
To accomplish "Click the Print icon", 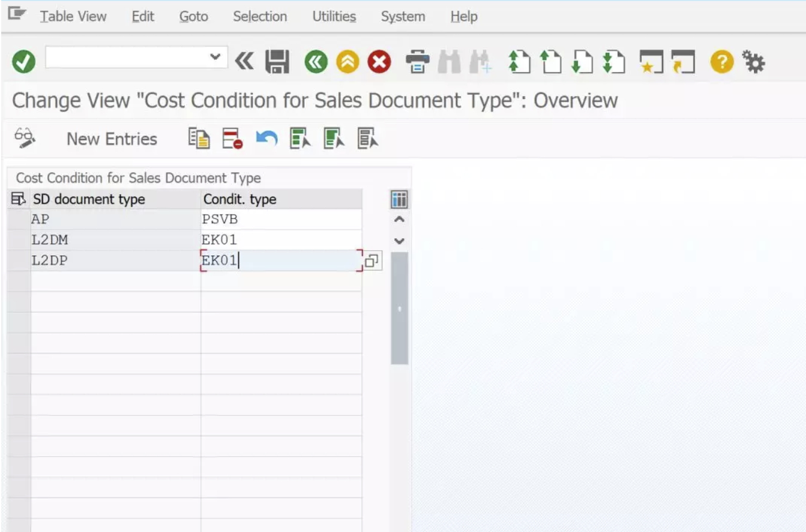I will pyautogui.click(x=418, y=61).
